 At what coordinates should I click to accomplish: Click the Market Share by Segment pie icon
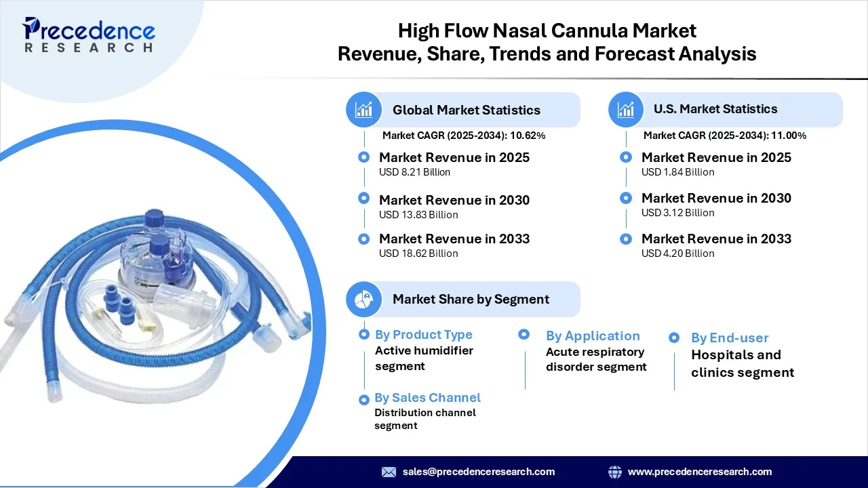(x=364, y=299)
